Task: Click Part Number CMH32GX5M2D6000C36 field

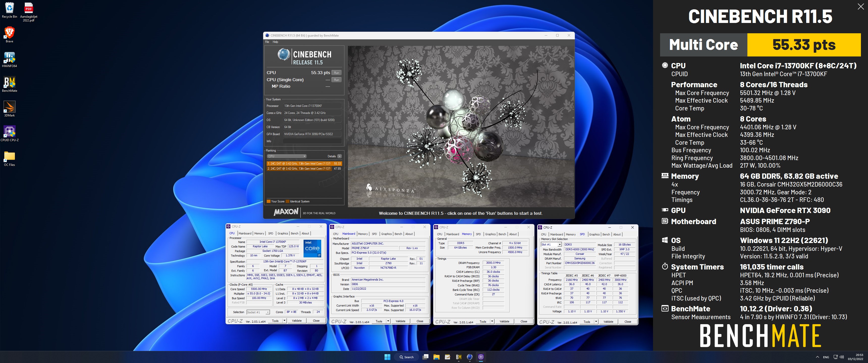Action: [x=580, y=263]
